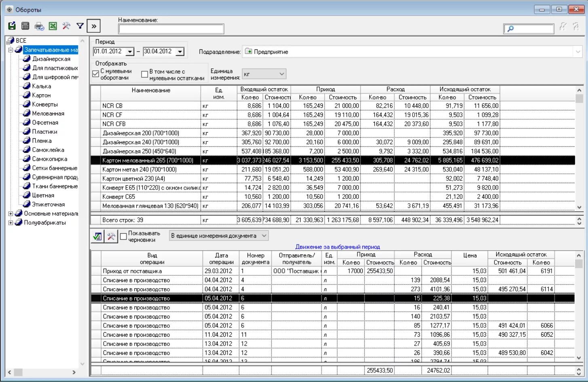Select Самоклейка category in tree

click(48, 150)
